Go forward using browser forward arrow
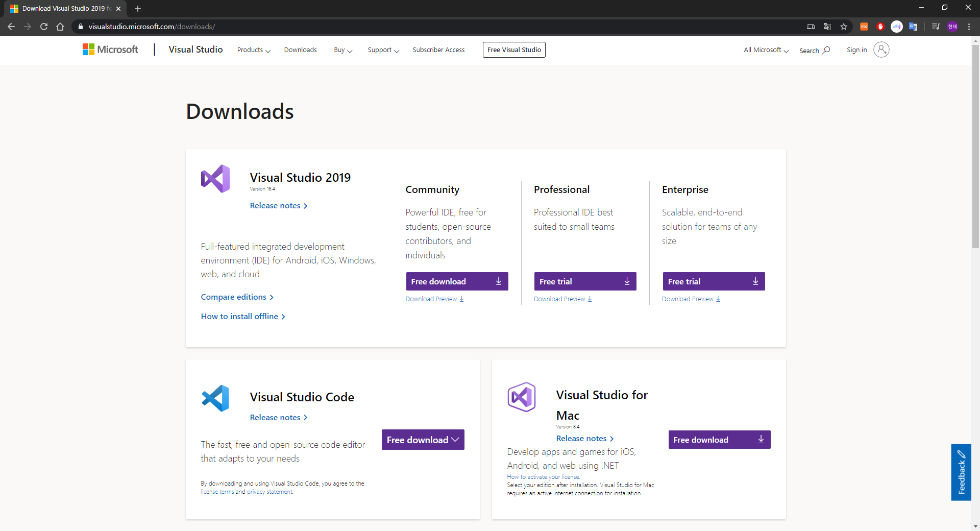 [28, 27]
